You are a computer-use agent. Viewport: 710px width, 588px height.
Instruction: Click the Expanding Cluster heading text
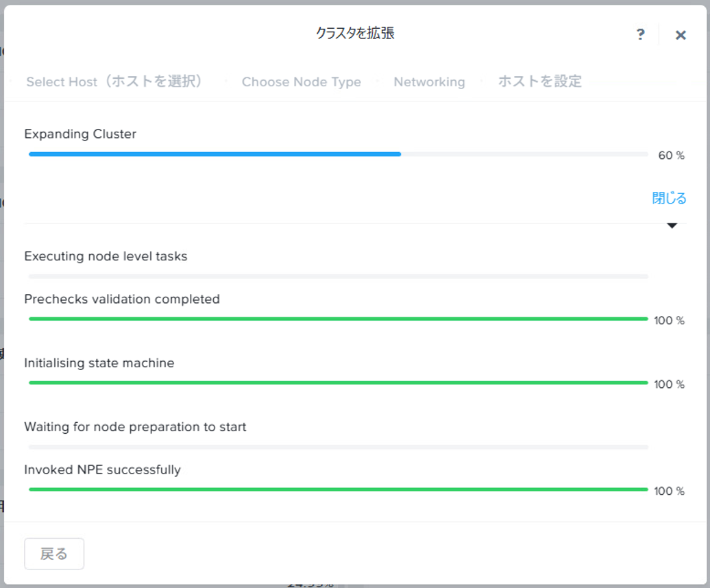[80, 134]
